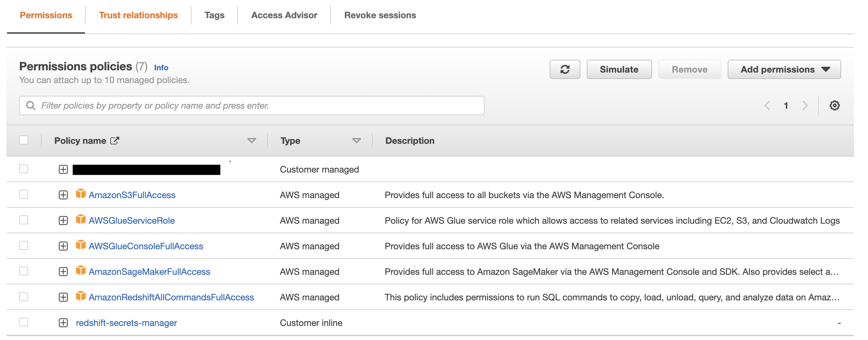Select the AWSGlueServiceRole row checkbox
868x340 pixels.
point(24,220)
